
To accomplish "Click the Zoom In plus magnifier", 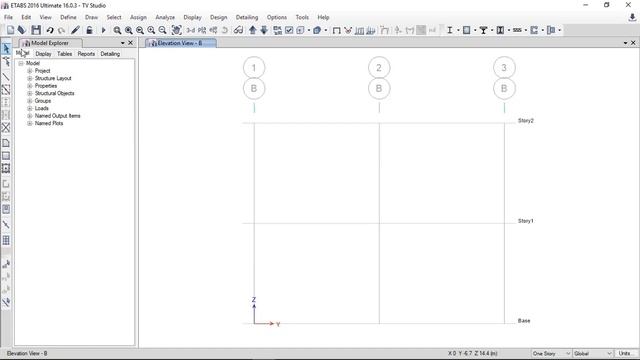I will (151, 30).
